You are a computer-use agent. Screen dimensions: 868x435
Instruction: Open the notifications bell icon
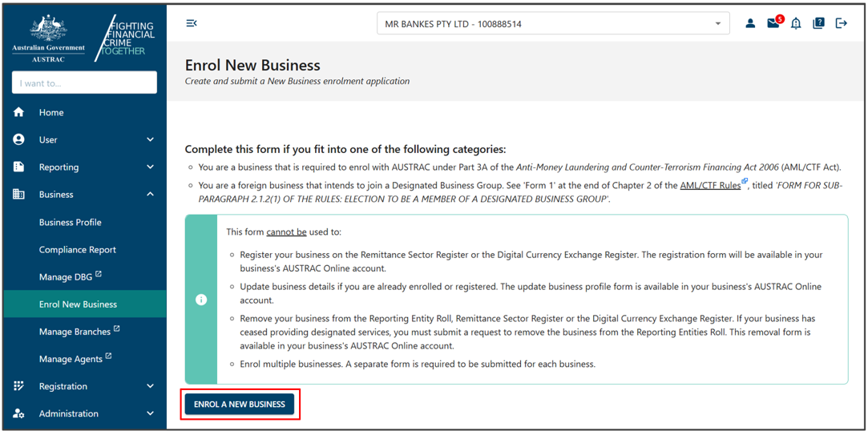(796, 23)
